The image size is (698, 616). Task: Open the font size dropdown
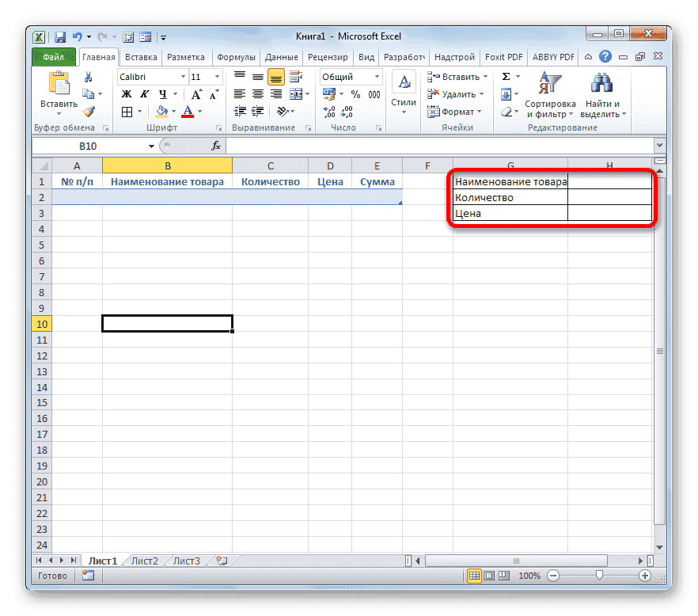point(215,77)
